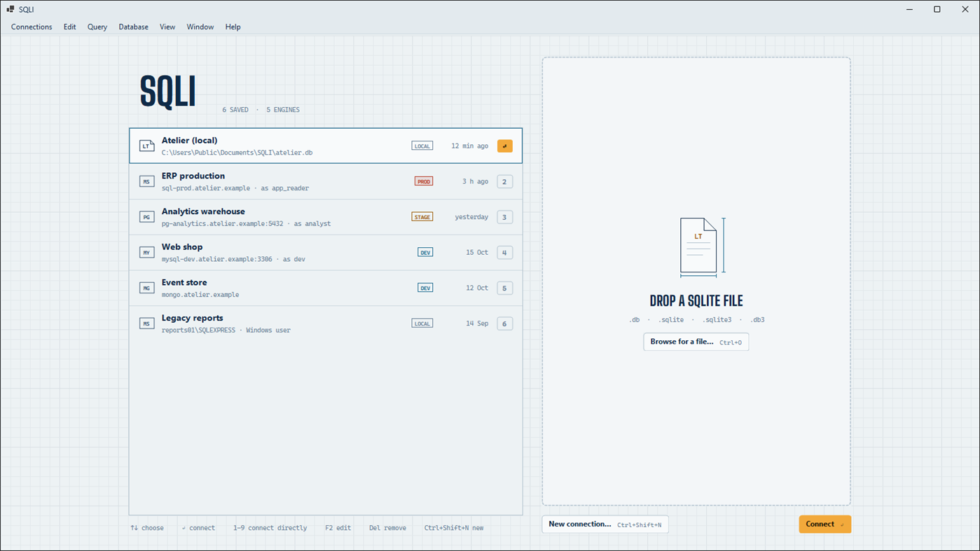980x551 pixels.
Task: Click the MS engine icon beside ERP production
Action: [x=146, y=181]
